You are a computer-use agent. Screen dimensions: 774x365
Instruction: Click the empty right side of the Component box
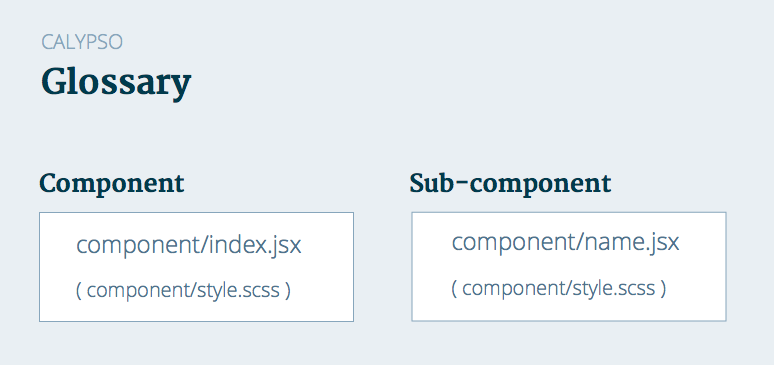click(326, 267)
